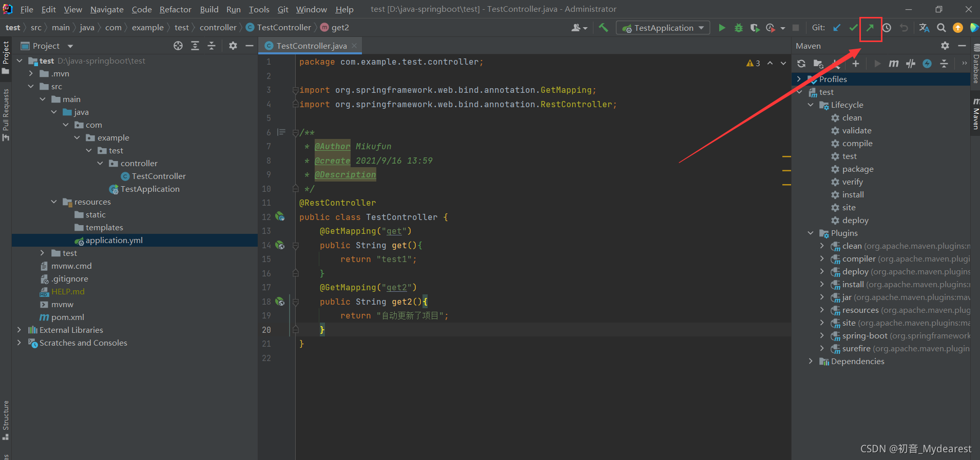Open the Navigate menu
This screenshot has height=460, width=980.
[107, 9]
